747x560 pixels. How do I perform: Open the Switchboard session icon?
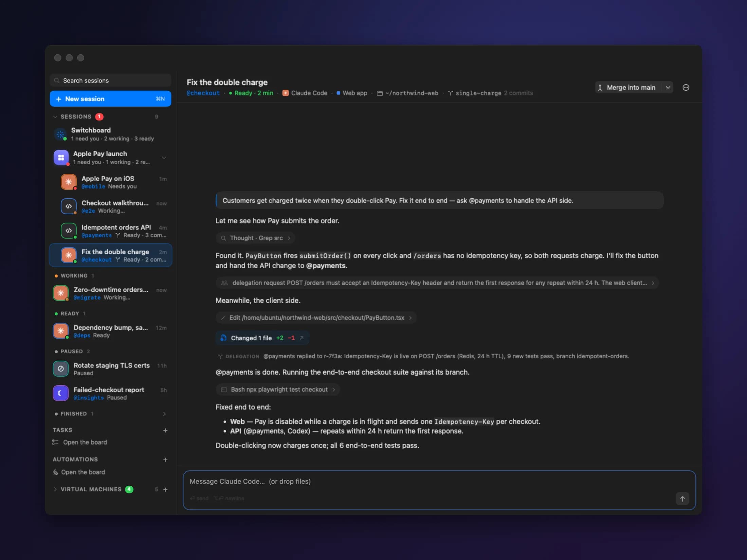(60, 134)
